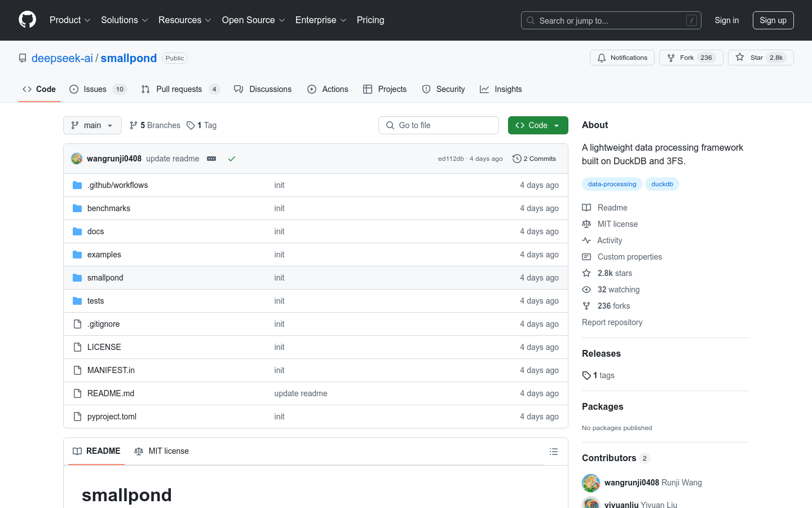Open the Enterprise menu
The image size is (812, 508).
320,20
